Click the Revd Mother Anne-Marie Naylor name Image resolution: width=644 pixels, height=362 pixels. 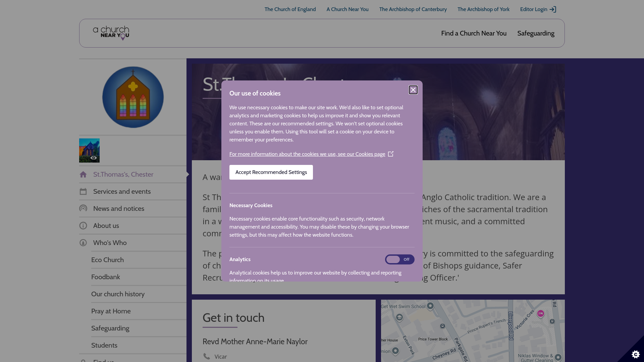coord(255,342)
